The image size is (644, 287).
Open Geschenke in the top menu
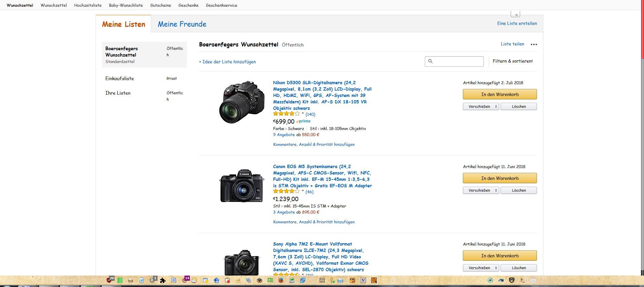click(x=189, y=5)
